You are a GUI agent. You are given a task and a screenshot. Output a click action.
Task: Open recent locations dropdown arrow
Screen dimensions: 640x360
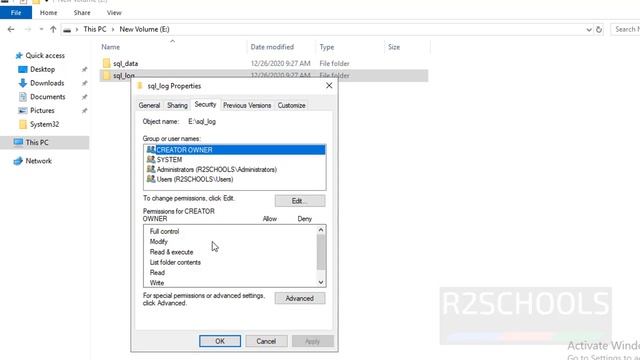pos(41,29)
